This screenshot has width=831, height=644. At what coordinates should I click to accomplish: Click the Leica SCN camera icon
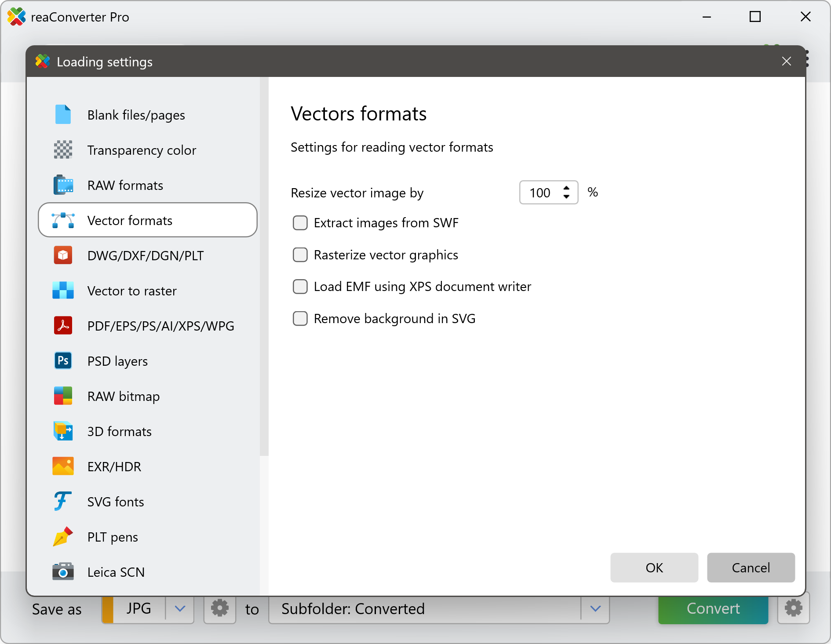[63, 572]
